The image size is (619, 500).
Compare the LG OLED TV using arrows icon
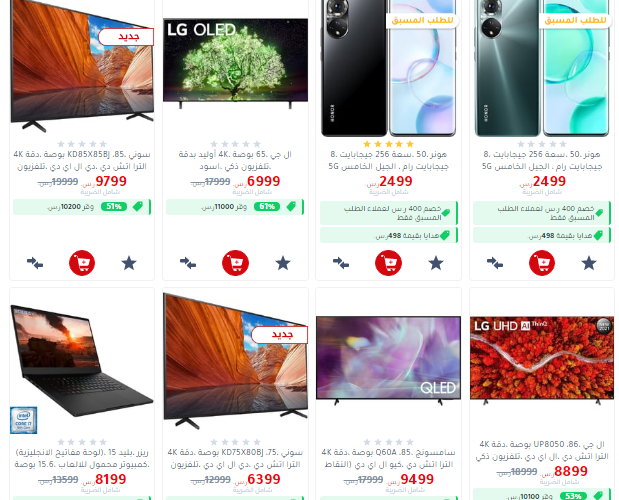tap(188, 263)
